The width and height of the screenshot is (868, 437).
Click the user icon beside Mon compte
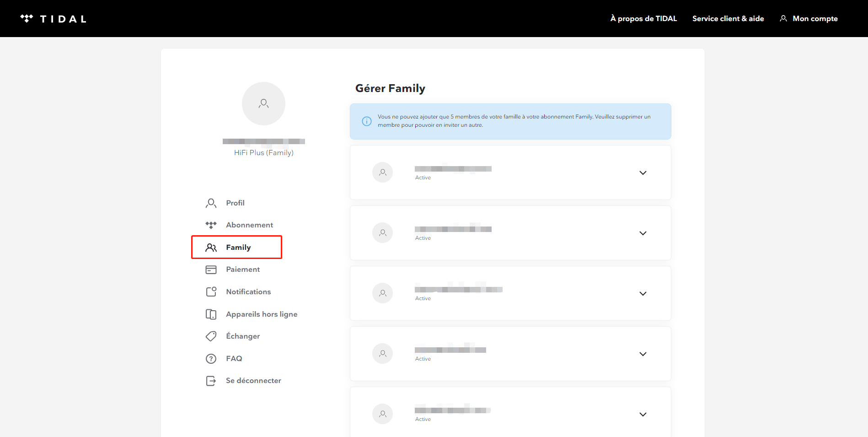[783, 18]
